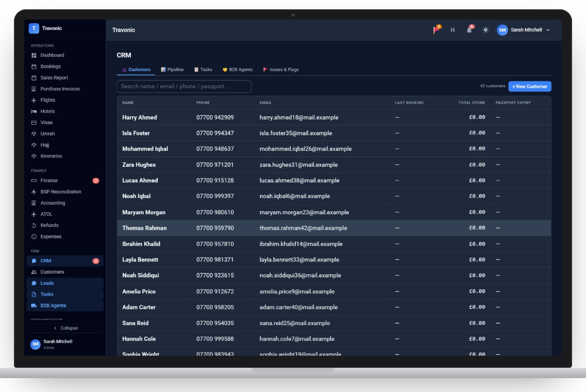Switch to the Pipeline tab

click(172, 70)
